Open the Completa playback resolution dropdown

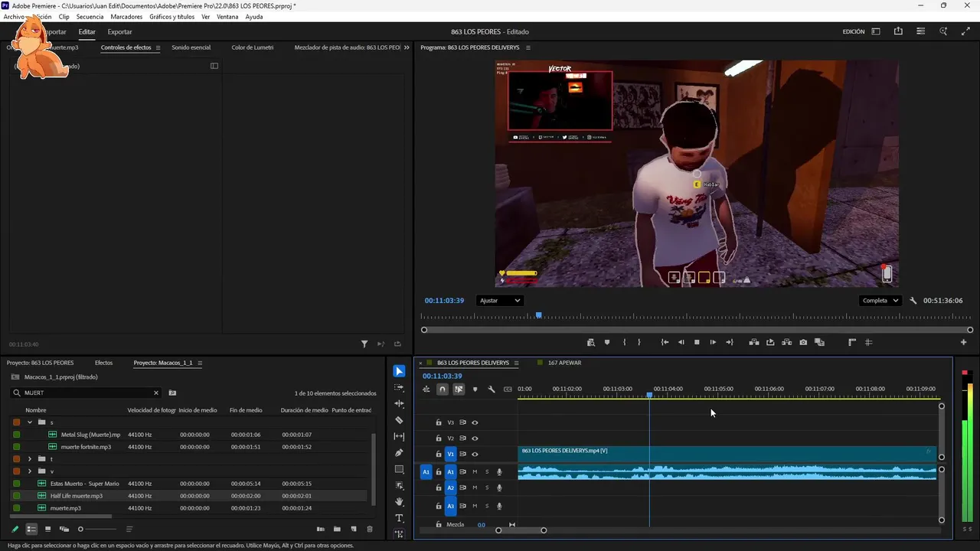pos(880,301)
